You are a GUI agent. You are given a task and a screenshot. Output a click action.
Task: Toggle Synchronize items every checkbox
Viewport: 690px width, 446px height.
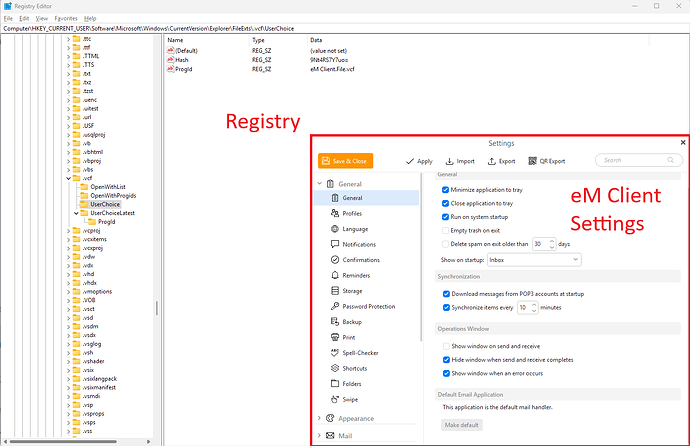pyautogui.click(x=446, y=307)
